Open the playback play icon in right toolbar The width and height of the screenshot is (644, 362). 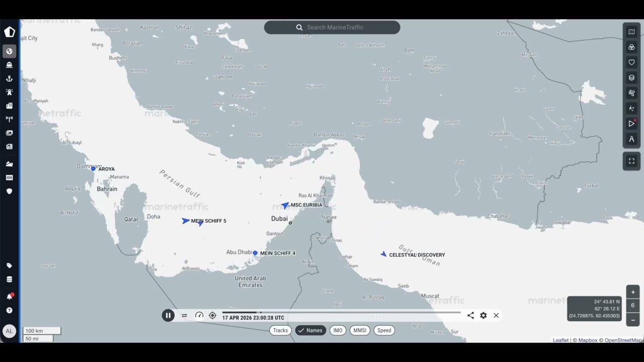631,124
